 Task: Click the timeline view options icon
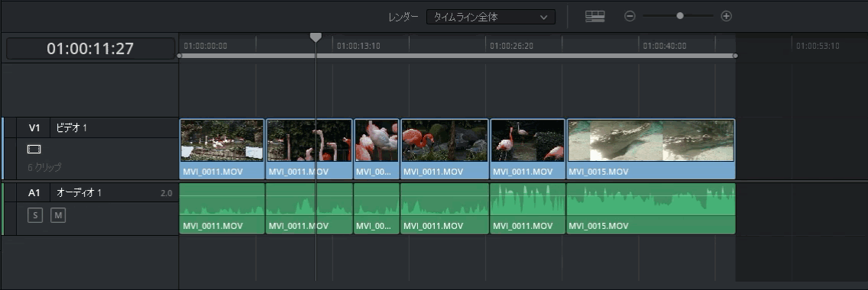click(595, 17)
